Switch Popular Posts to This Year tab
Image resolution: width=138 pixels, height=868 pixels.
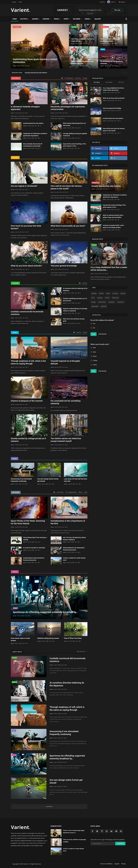tap(121, 82)
